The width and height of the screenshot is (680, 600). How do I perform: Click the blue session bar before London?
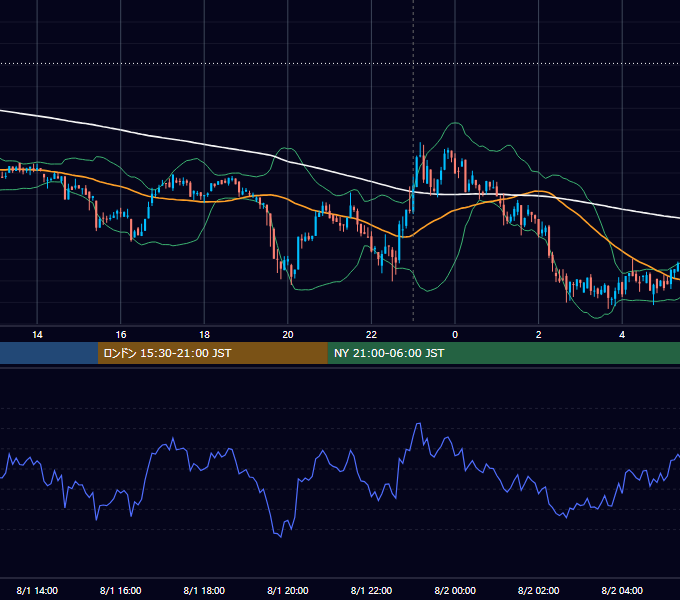pos(49,353)
